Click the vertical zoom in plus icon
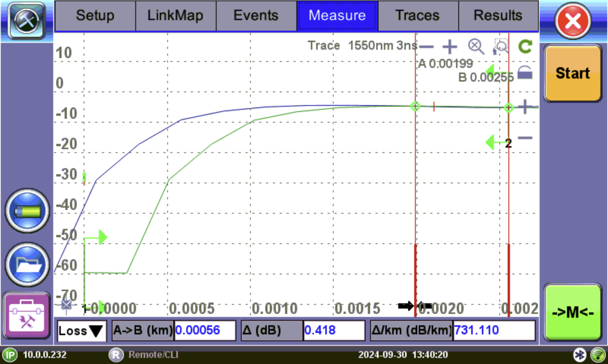 525,107
